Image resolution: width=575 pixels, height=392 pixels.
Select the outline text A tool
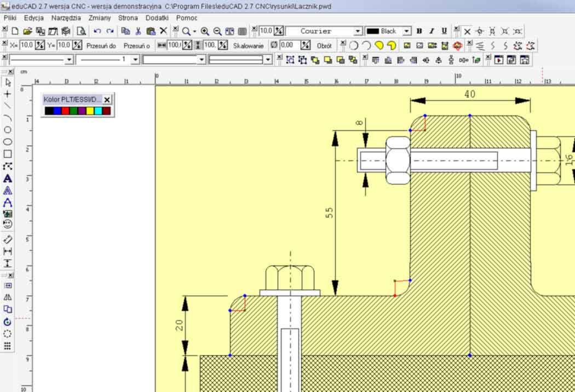(x=7, y=203)
